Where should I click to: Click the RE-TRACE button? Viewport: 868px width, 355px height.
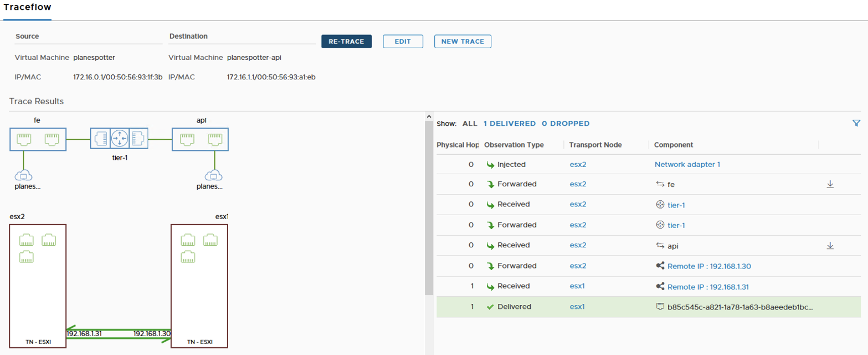[x=346, y=41]
